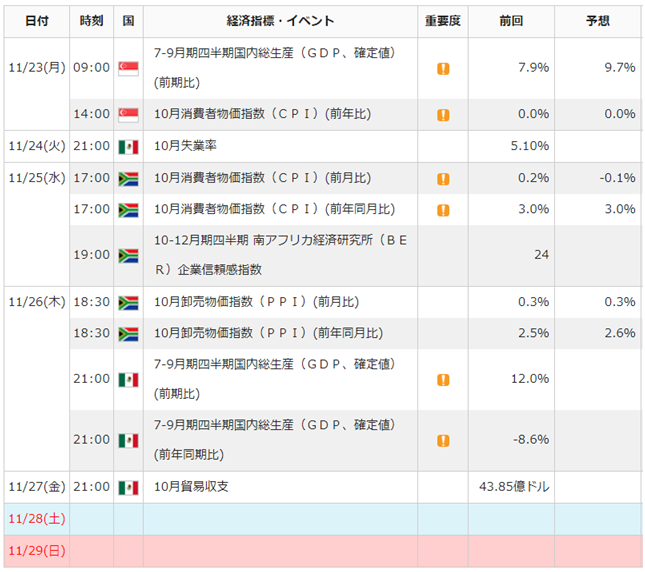645x572 pixels.
Task: Click South Africa flag in the 19:00 BER row
Action: click(x=128, y=256)
